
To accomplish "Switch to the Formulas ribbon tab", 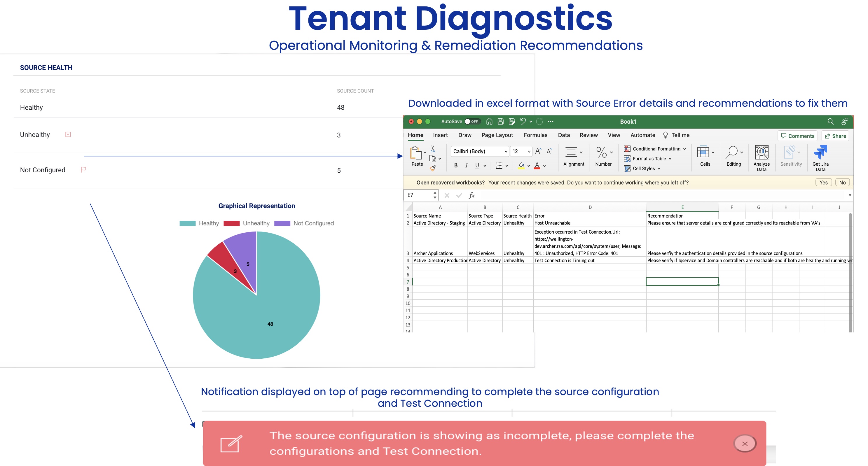I will [x=535, y=135].
